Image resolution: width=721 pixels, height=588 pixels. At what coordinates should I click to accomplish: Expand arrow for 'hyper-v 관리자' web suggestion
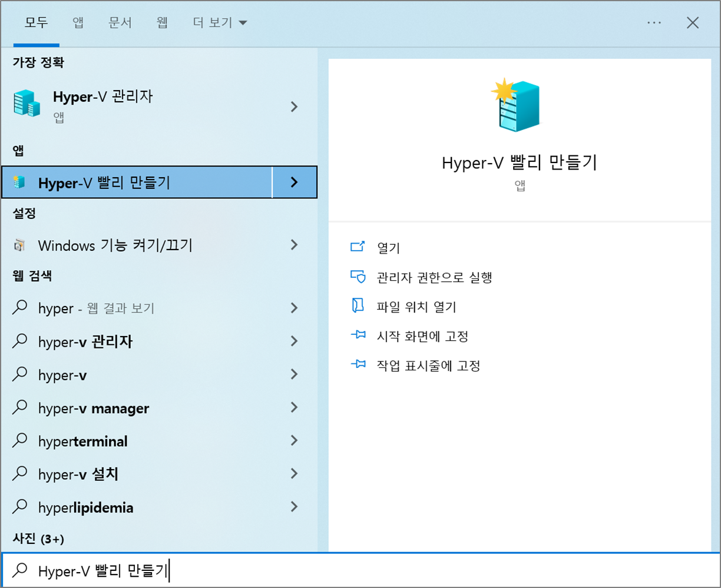tap(295, 341)
